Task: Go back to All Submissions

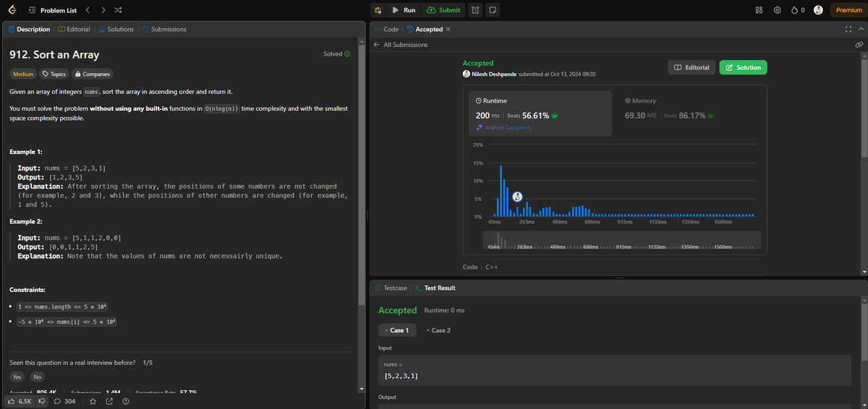Action: [x=400, y=45]
